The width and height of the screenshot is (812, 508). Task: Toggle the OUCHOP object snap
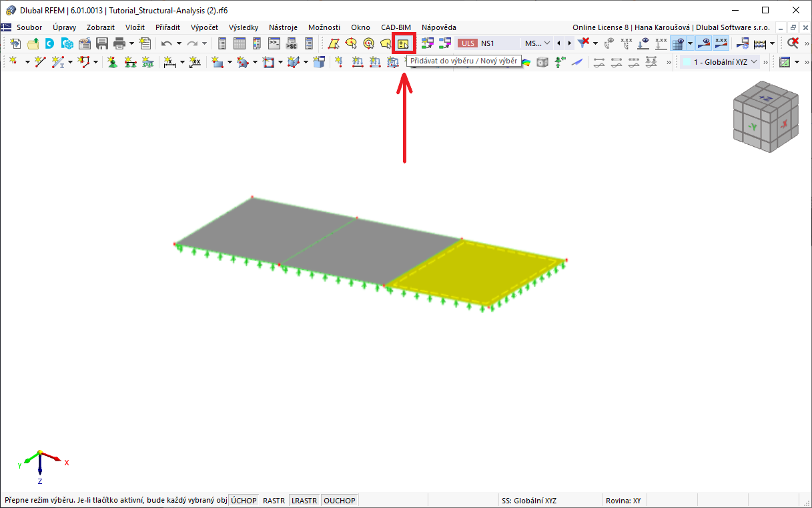tap(340, 500)
